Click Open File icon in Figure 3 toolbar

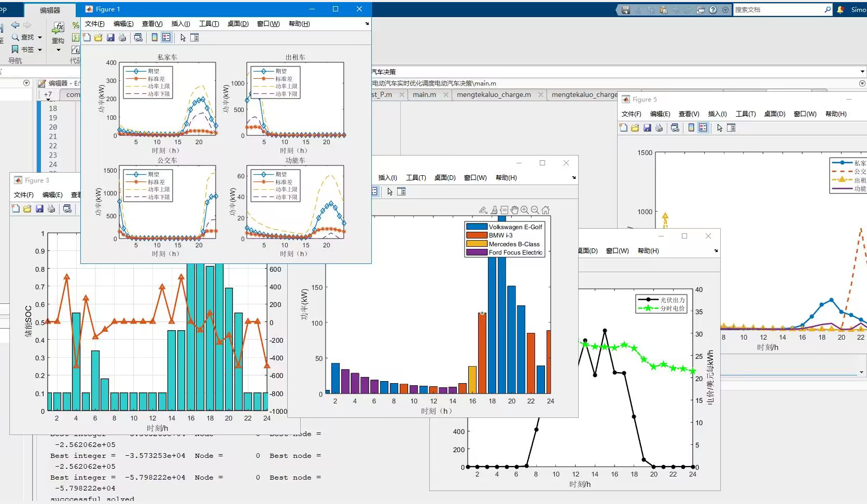tap(27, 208)
